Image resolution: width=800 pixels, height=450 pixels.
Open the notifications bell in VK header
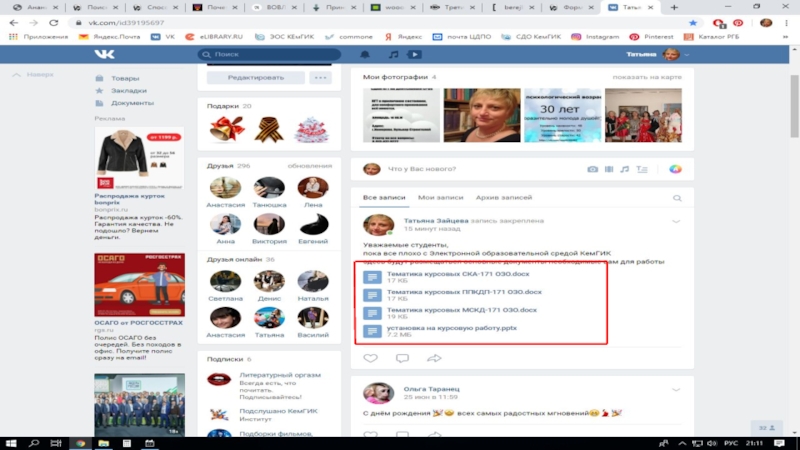(x=365, y=54)
